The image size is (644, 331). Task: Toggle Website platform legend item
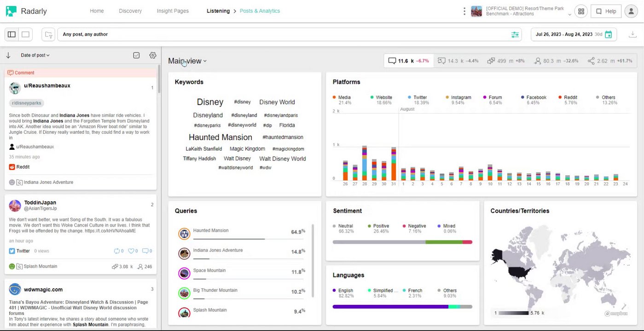click(381, 100)
